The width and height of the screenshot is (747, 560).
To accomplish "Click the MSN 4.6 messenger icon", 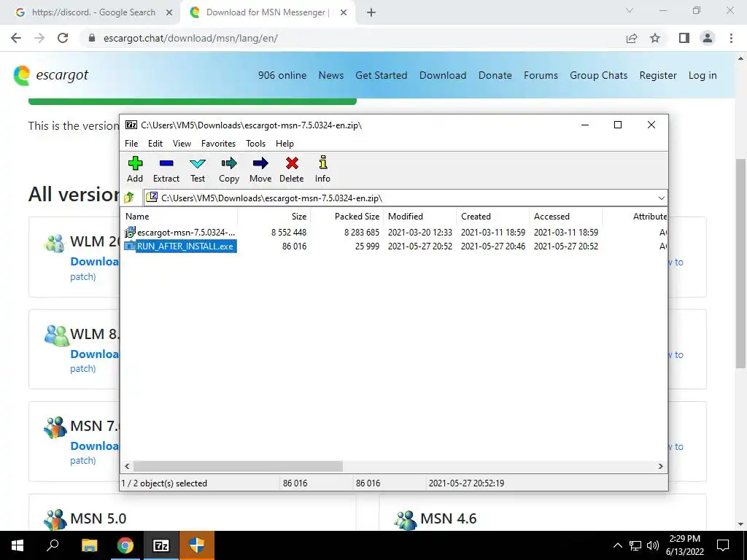I will [406, 519].
